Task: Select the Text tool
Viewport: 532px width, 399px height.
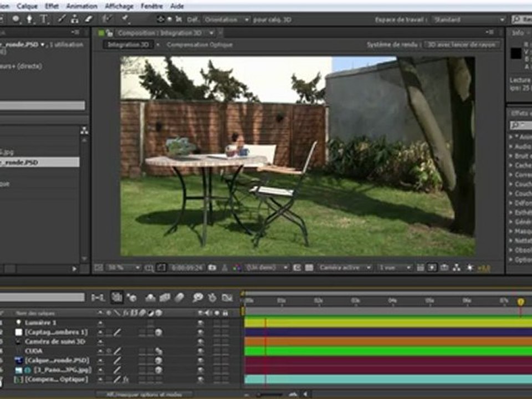Action: [x=44, y=19]
